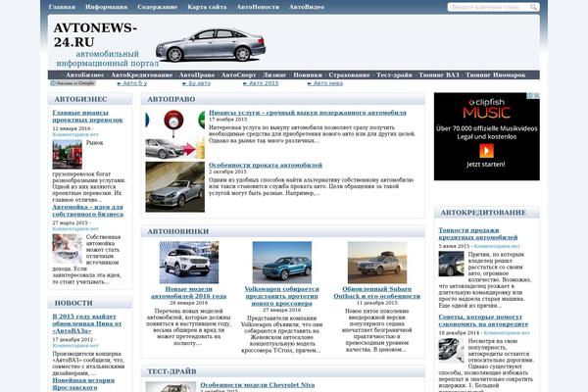588x392 pixels.
Task: Open news about updated Нива от АвтоВАЗа
Action: pyautogui.click(x=87, y=323)
